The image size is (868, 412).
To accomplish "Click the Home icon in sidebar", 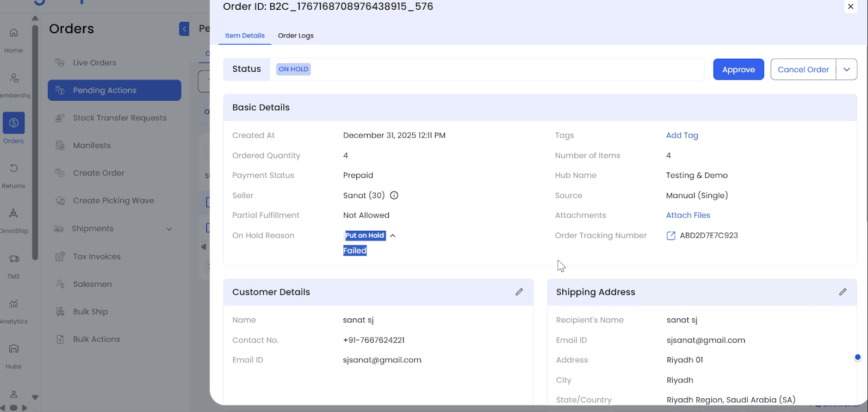I will pos(14,33).
